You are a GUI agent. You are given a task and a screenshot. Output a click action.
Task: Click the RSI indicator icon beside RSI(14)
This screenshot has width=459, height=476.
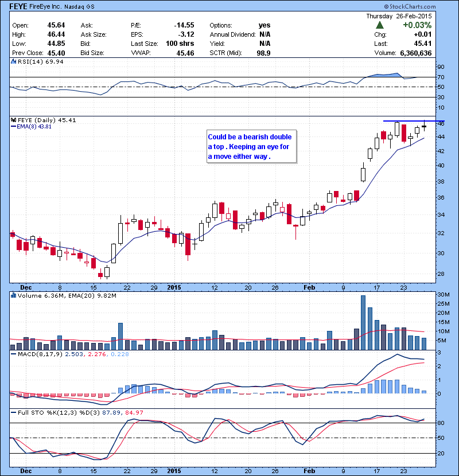point(13,61)
